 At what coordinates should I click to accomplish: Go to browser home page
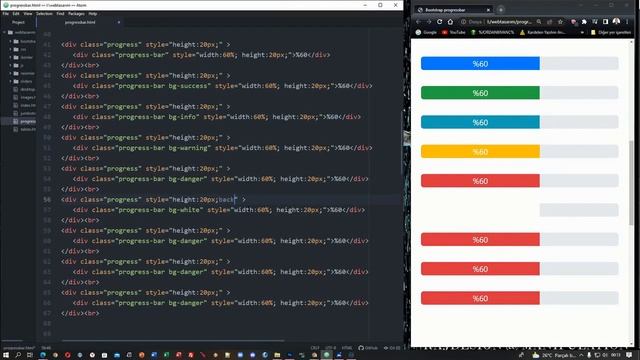point(450,22)
